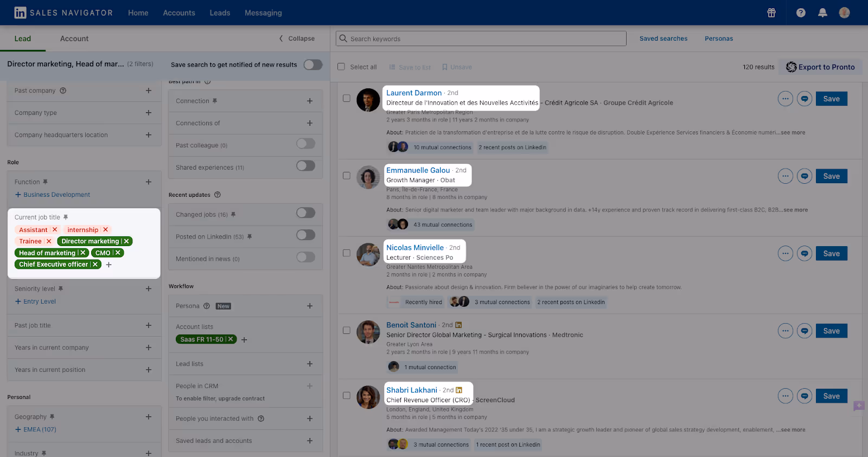Viewport: 868px width, 457px height.
Task: Click the Past company help icon
Action: point(63,91)
